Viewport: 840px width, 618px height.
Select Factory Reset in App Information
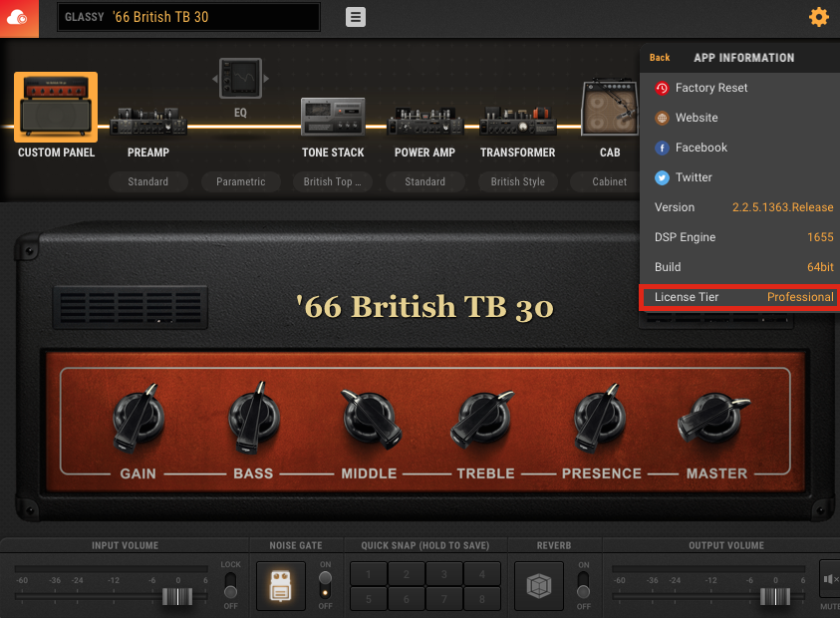pyautogui.click(x=710, y=88)
